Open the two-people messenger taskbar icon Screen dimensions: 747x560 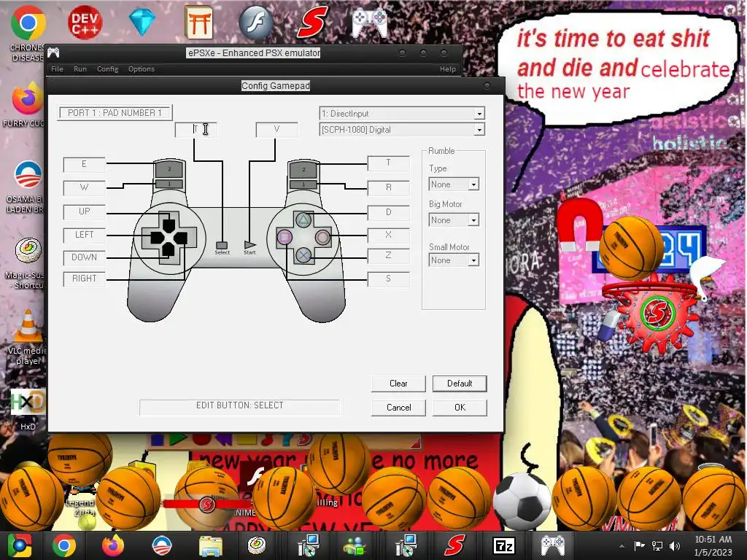point(356,545)
